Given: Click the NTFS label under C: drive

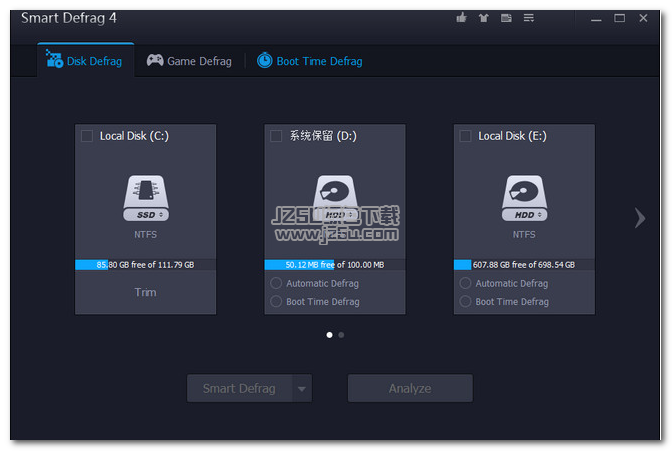Looking at the screenshot, I should [x=146, y=235].
